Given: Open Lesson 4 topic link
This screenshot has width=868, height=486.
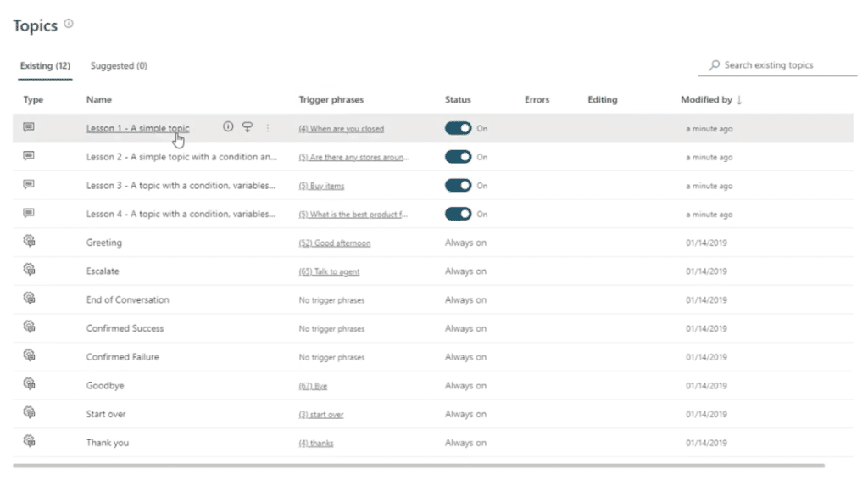Looking at the screenshot, I should 181,214.
